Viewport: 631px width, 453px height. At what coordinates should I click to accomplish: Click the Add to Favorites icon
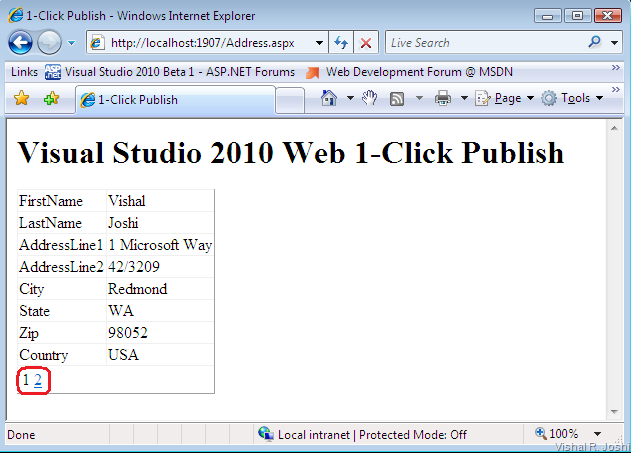point(52,98)
